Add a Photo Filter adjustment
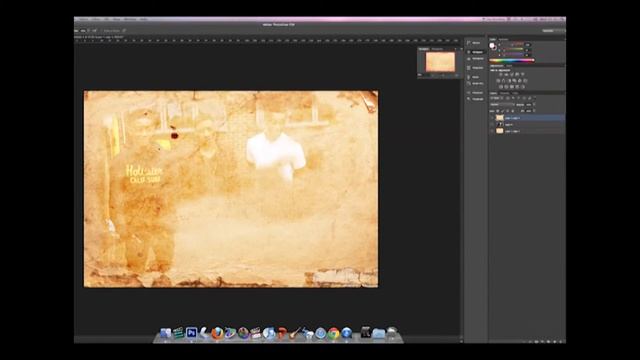This screenshot has width=640, height=360. 514,81
